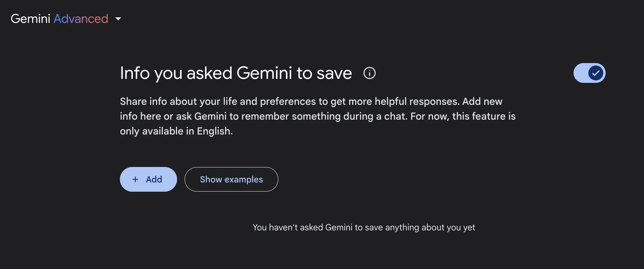
Task: Click the empty-state message about nothing saved
Action: point(364,228)
